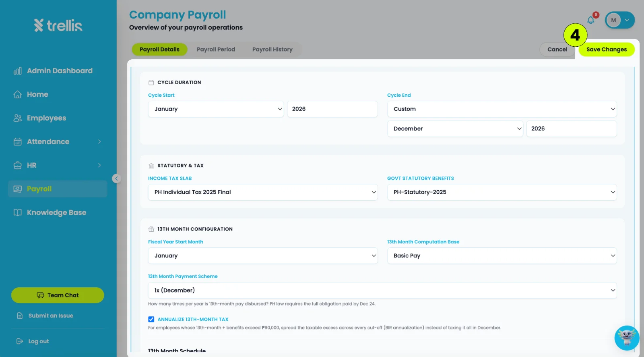The width and height of the screenshot is (644, 357).
Task: Open Cycle End type dropdown showing Custom
Action: pos(502,109)
